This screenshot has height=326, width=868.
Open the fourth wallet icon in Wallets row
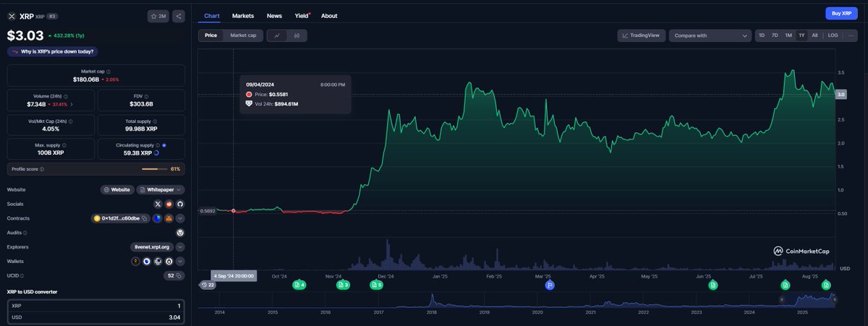[169, 261]
